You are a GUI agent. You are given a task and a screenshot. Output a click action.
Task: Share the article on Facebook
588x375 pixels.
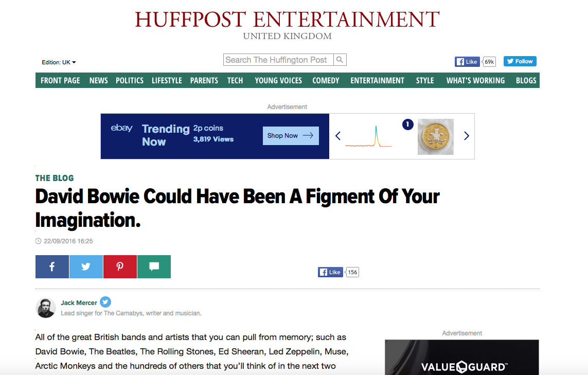point(51,266)
